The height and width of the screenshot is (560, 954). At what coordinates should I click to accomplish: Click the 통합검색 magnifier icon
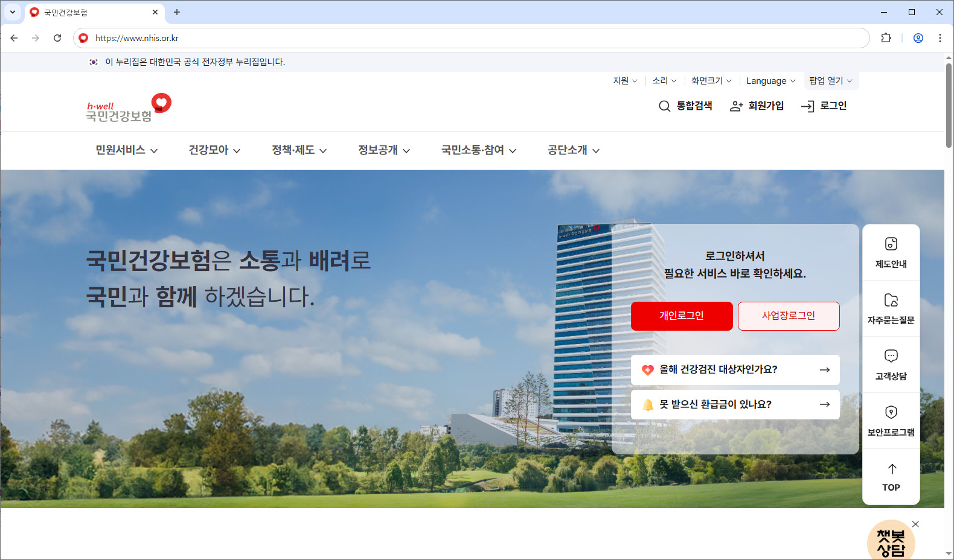[664, 106]
